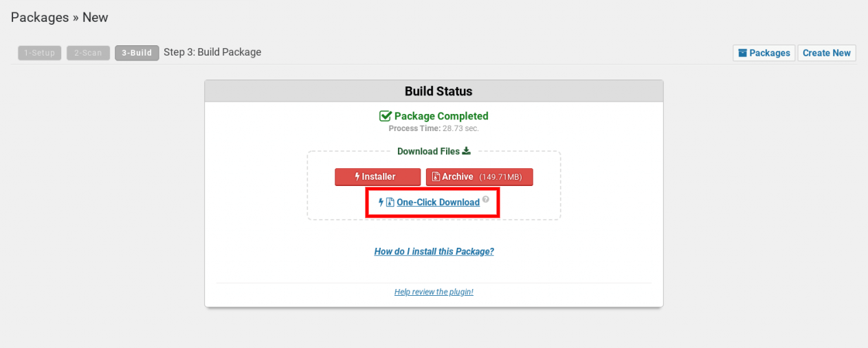Click the "Packages » New" page heading
The image size is (868, 348).
pos(59,18)
